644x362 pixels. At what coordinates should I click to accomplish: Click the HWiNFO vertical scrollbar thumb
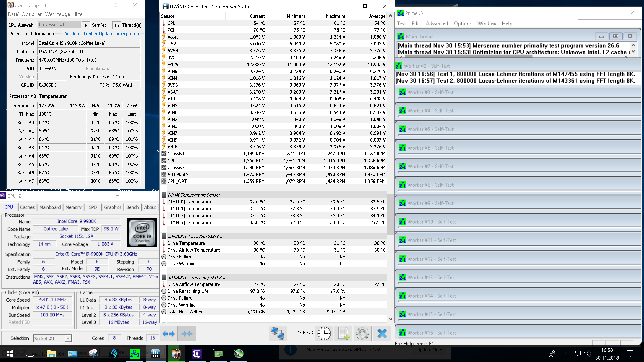pyautogui.click(x=390, y=214)
